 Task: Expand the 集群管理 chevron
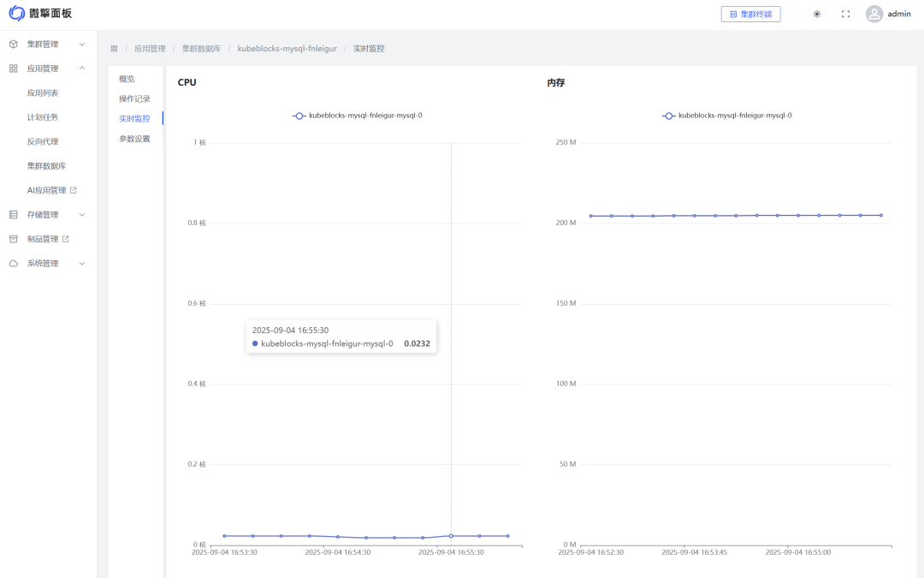tap(82, 45)
